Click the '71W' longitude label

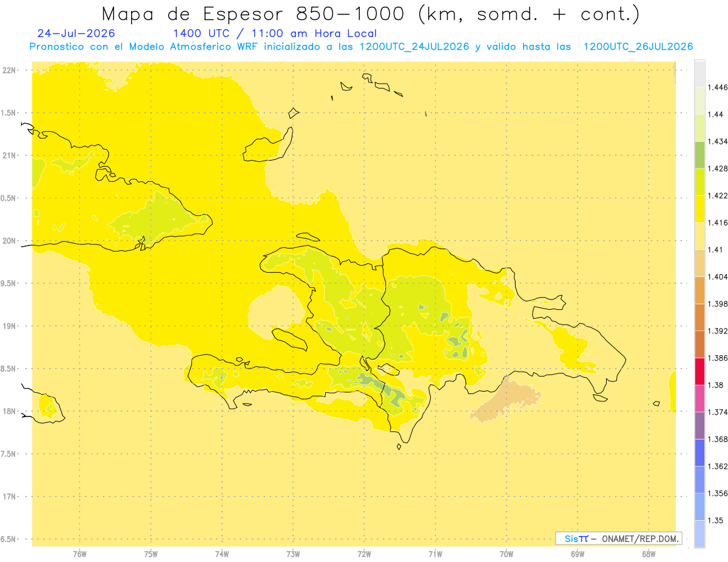coord(435,554)
